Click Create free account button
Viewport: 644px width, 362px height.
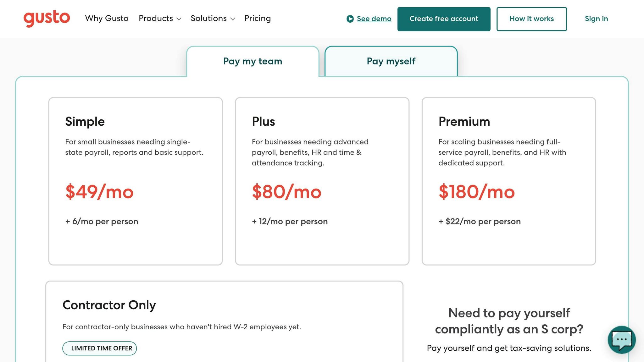click(x=444, y=19)
